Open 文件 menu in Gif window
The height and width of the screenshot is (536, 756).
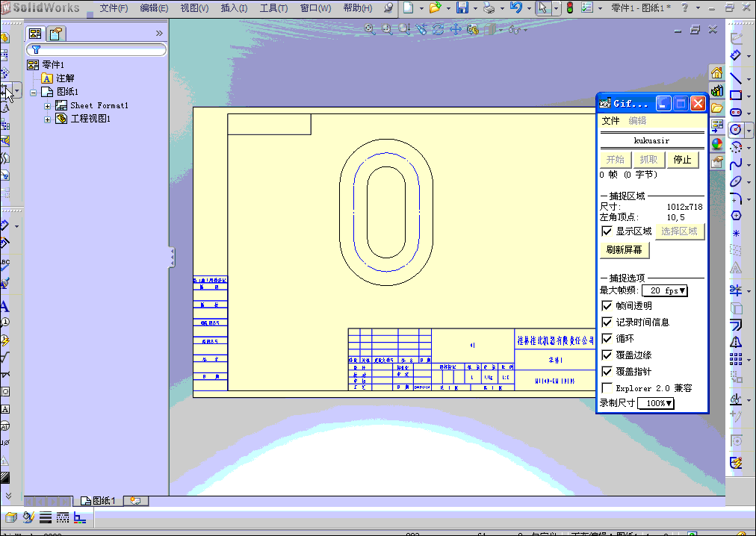[x=610, y=120]
